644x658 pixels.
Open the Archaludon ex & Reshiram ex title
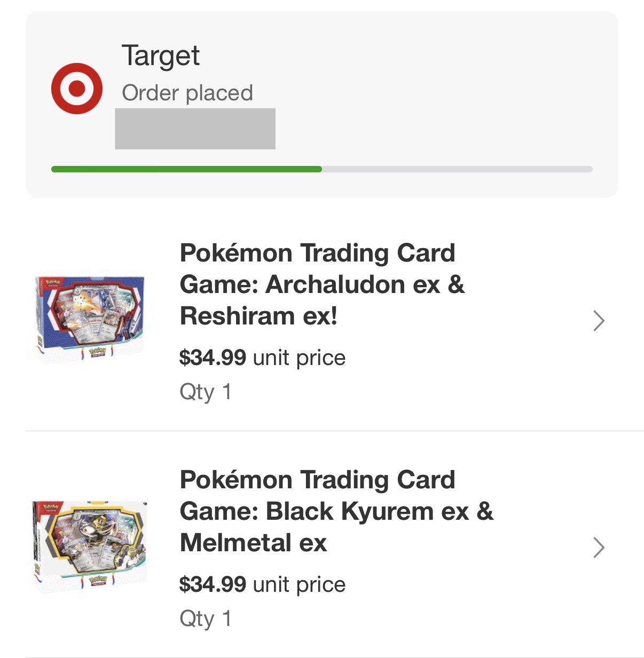point(322,284)
